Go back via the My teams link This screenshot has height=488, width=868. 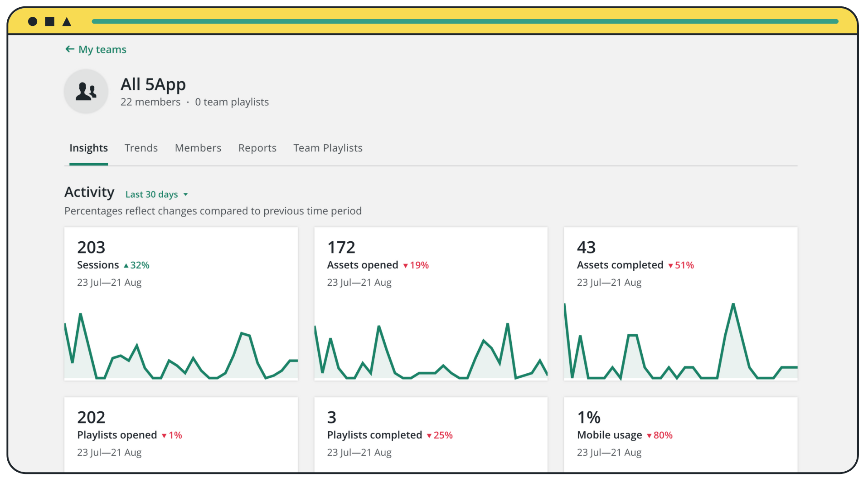pyautogui.click(x=102, y=49)
